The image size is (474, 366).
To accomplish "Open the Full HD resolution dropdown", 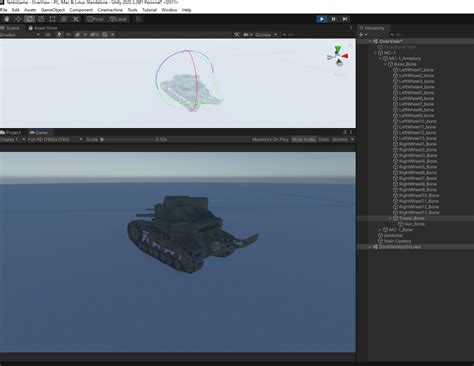I will point(55,139).
